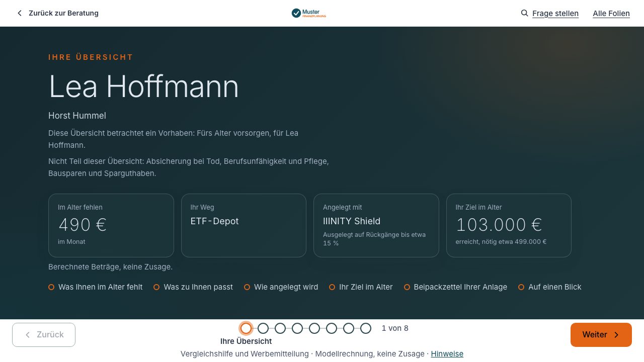This screenshot has height=362, width=644.
Task: Click the text Berechnete Beträge, keine Zusage.
Action: [110, 267]
